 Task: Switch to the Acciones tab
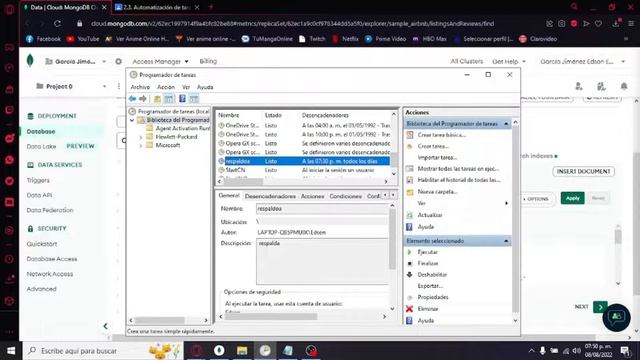tap(312, 196)
